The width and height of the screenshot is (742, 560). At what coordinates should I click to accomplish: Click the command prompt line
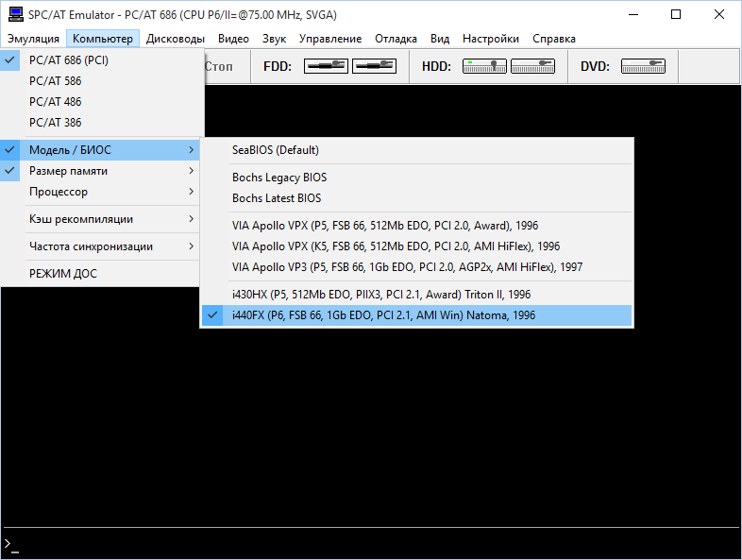(x=371, y=544)
